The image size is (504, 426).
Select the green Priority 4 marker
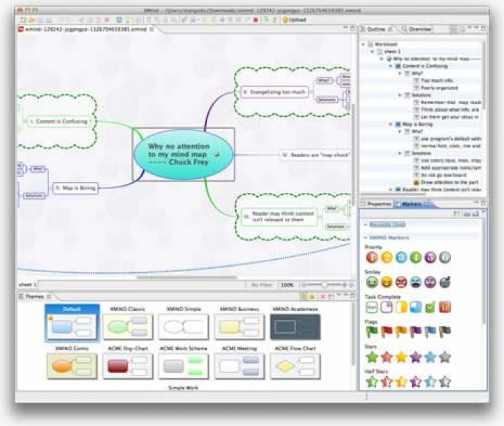pyautogui.click(x=415, y=257)
